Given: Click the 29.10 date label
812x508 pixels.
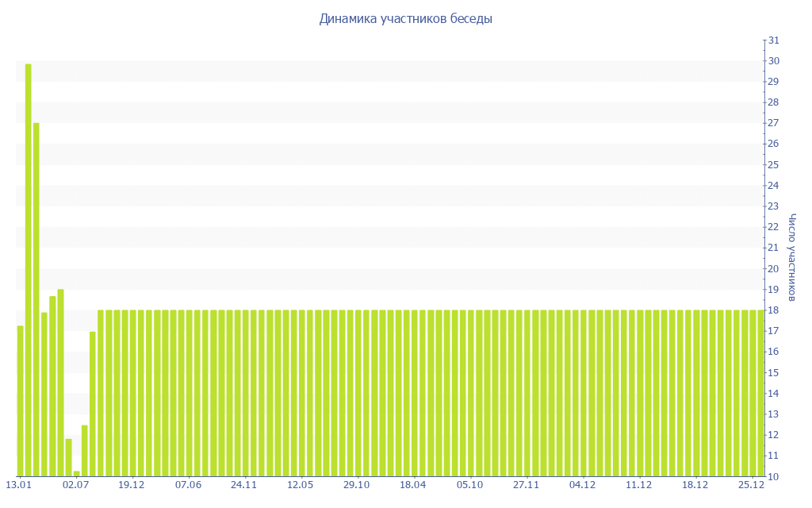Looking at the screenshot, I should pyautogui.click(x=357, y=485).
